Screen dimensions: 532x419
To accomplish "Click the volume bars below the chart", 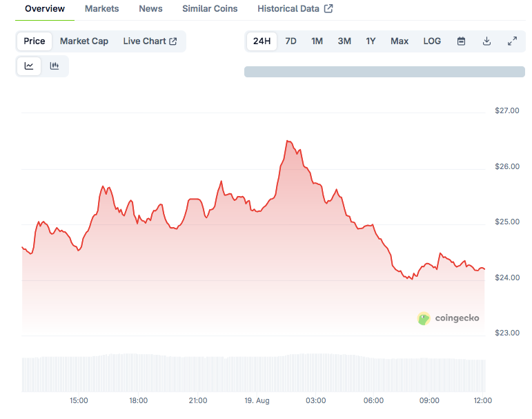I will (253, 373).
